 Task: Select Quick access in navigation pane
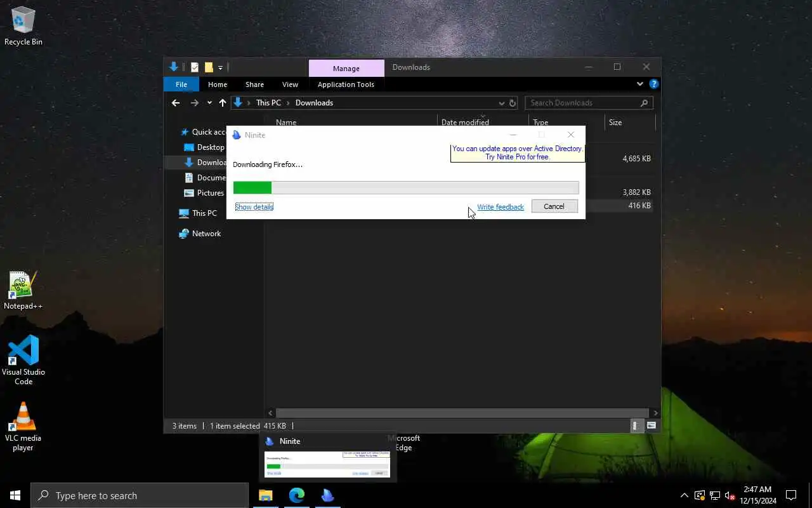coord(204,132)
